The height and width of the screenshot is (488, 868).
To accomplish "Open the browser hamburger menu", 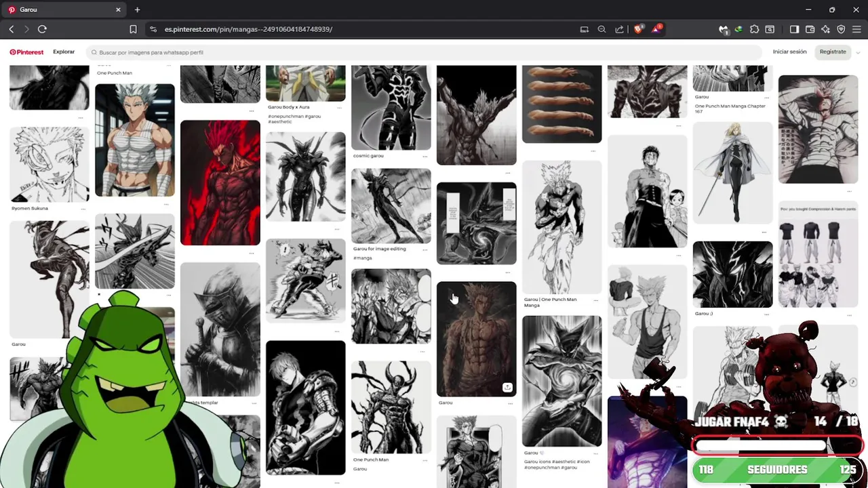I will pyautogui.click(x=856, y=29).
